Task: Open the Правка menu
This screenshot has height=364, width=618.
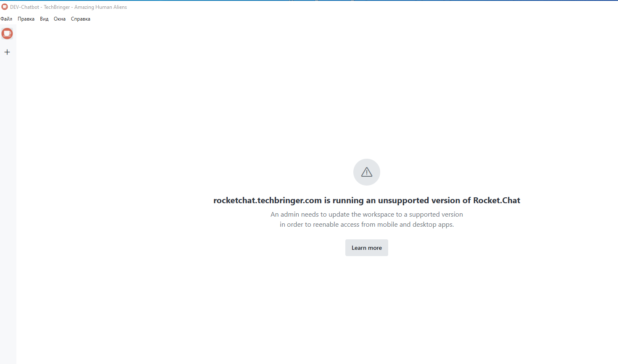Action: (x=26, y=19)
